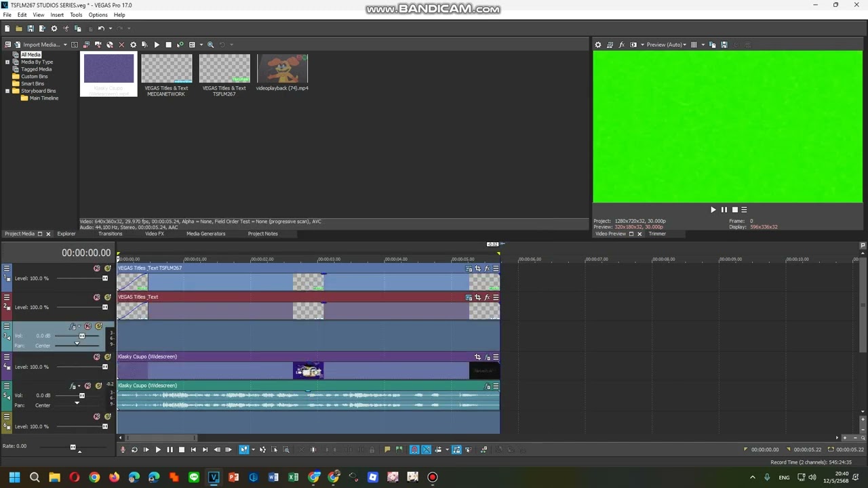
Task: Open the File menu
Action: 7,15
